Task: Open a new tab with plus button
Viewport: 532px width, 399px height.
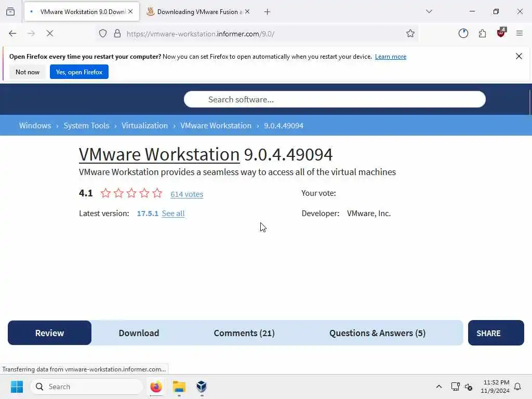Action: [x=268, y=12]
